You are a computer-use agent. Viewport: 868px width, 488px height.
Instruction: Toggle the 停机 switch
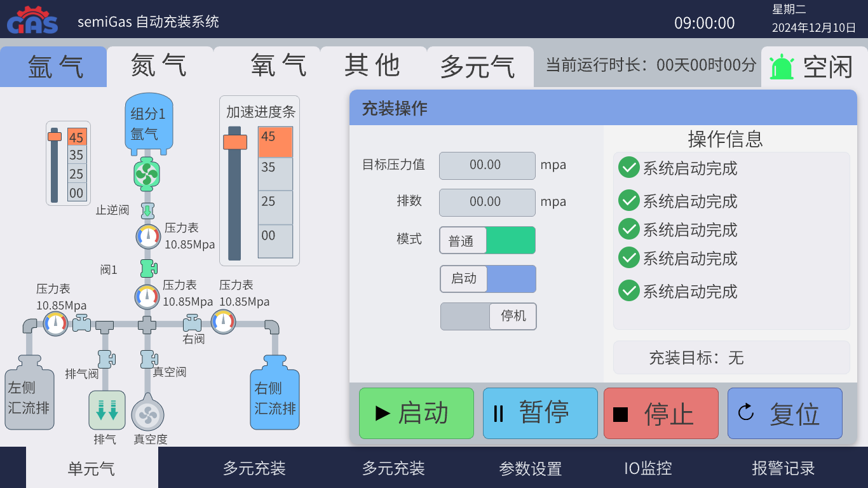(x=489, y=316)
